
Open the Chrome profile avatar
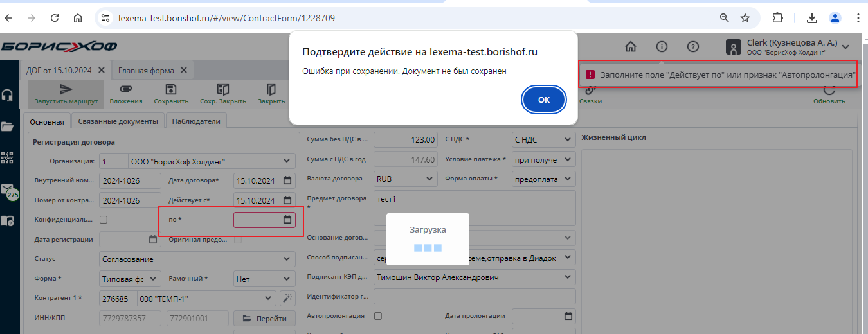(x=835, y=18)
